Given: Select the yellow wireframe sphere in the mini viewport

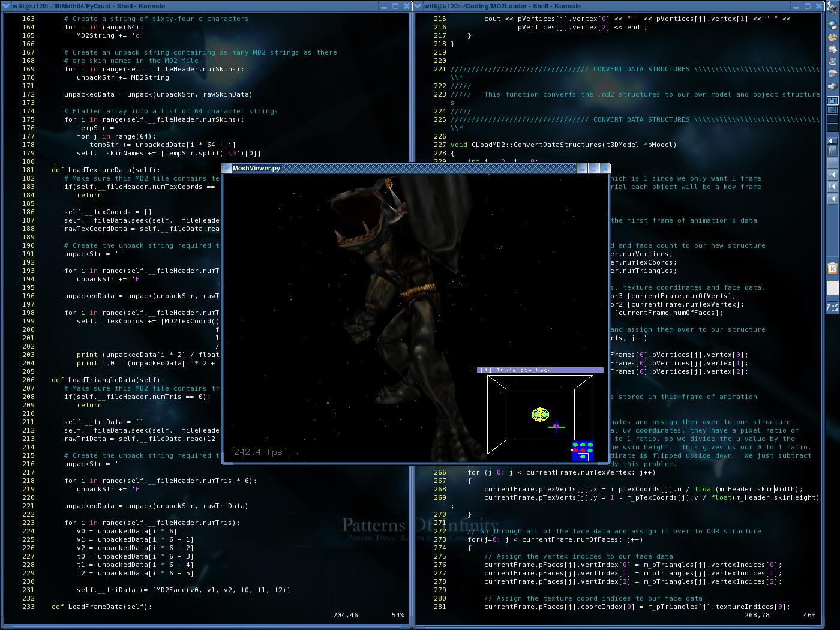Looking at the screenshot, I should (x=540, y=414).
